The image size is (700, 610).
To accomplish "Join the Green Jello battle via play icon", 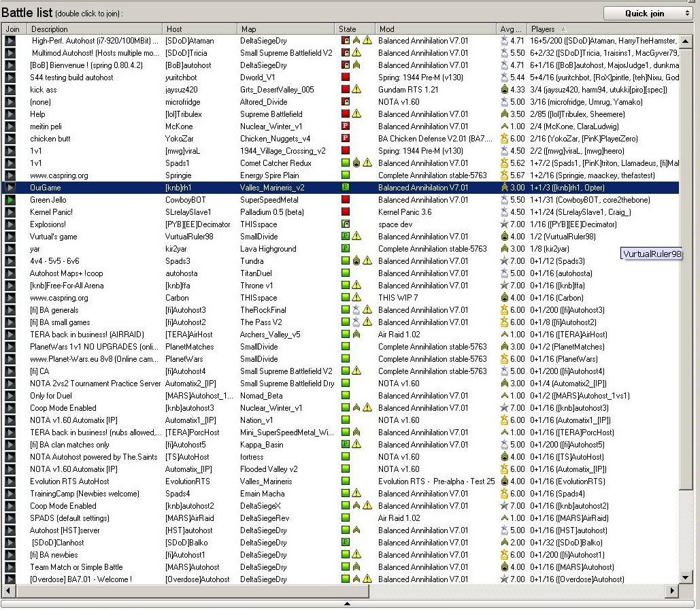I will coord(10,200).
